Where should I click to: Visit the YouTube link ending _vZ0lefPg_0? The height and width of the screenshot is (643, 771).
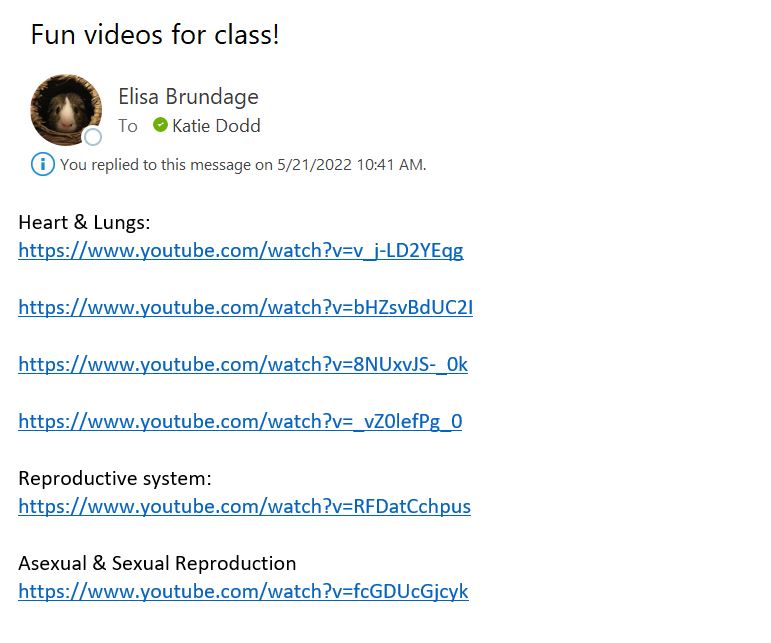240,421
